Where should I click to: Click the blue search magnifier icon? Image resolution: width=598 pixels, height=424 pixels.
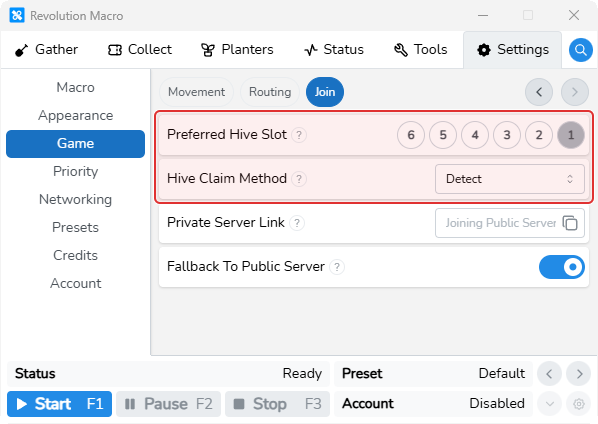[580, 50]
